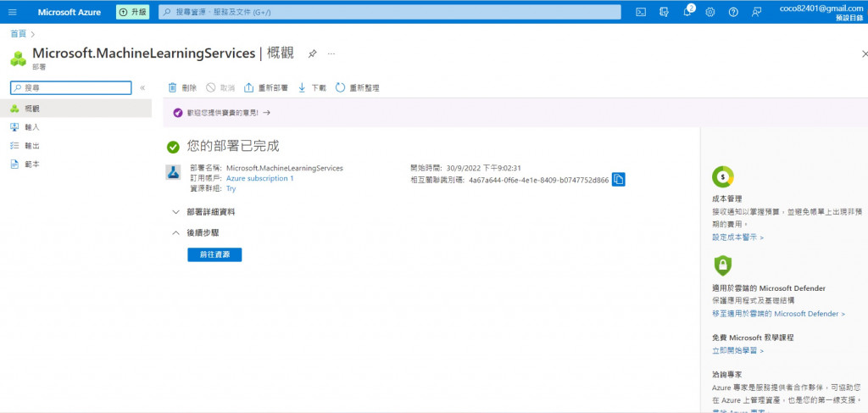The width and height of the screenshot is (868, 413).
Task: Select 概觀 in the sidebar
Action: point(75,109)
